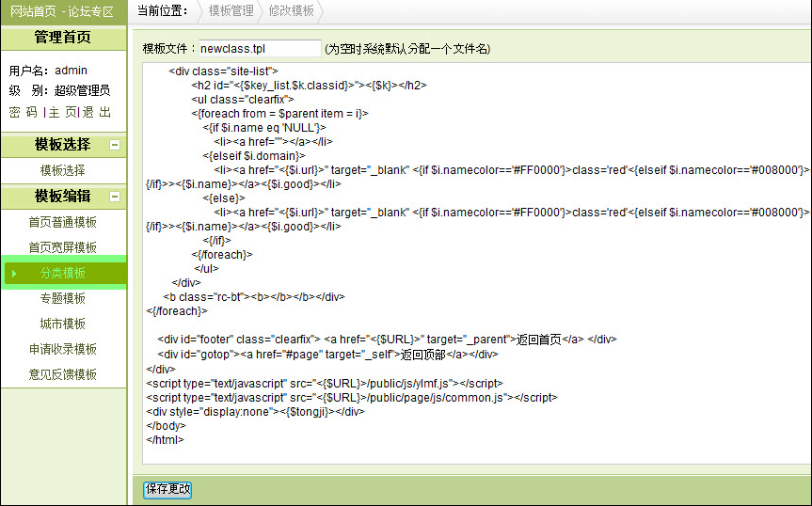Focus the 模板文件 filename input newclass.tpl
This screenshot has height=506, width=812.
[260, 49]
